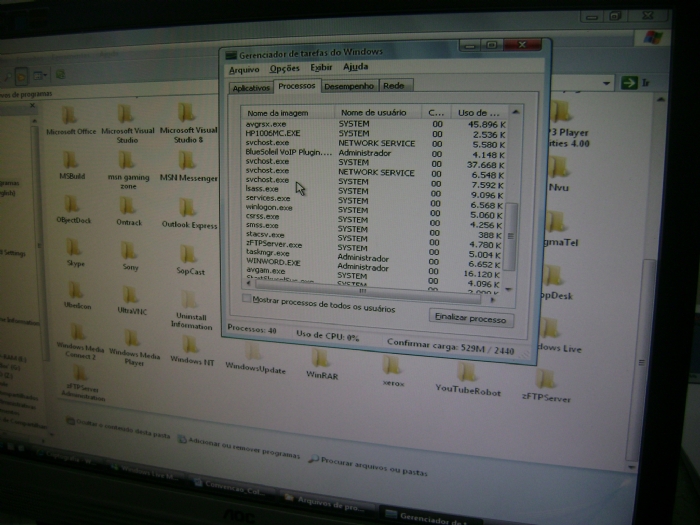Click the Finalizar processo button
The image size is (700, 525).
471,319
